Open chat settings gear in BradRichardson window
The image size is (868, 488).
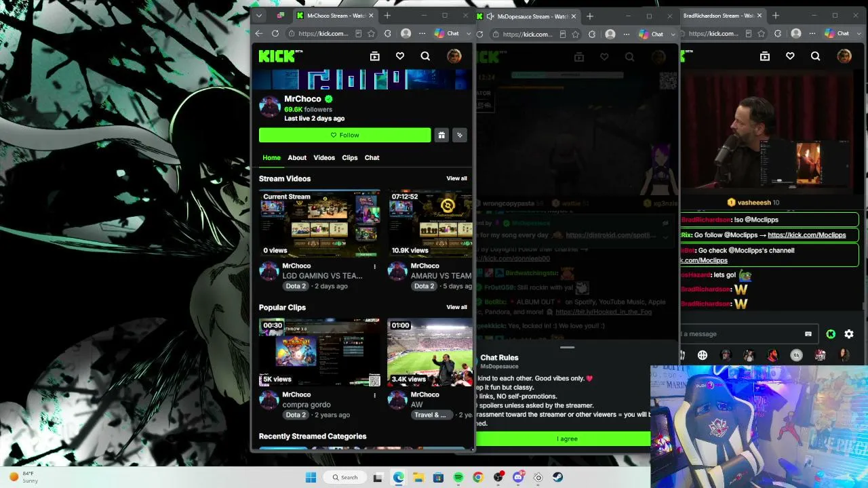[x=849, y=333]
